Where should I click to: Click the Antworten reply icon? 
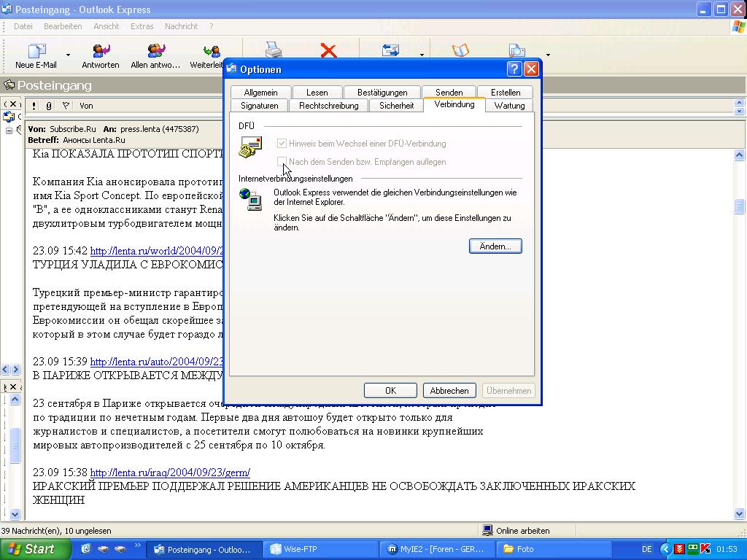pos(101,55)
